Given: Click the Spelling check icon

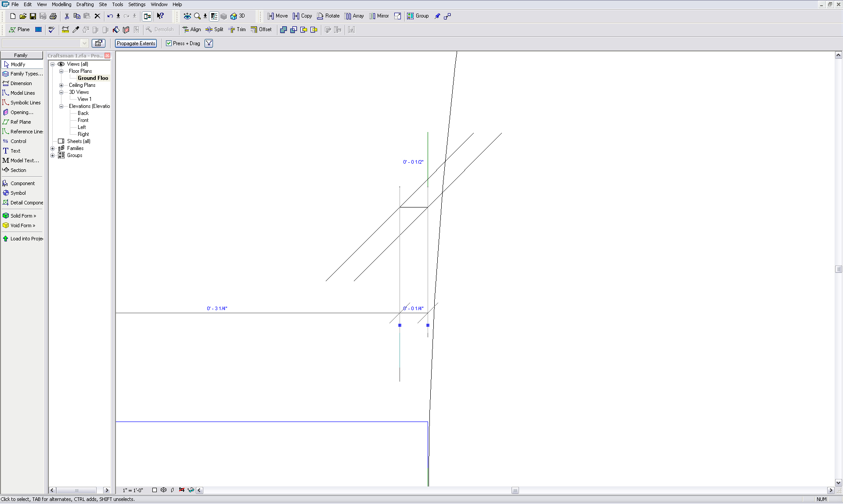Looking at the screenshot, I should (51, 30).
